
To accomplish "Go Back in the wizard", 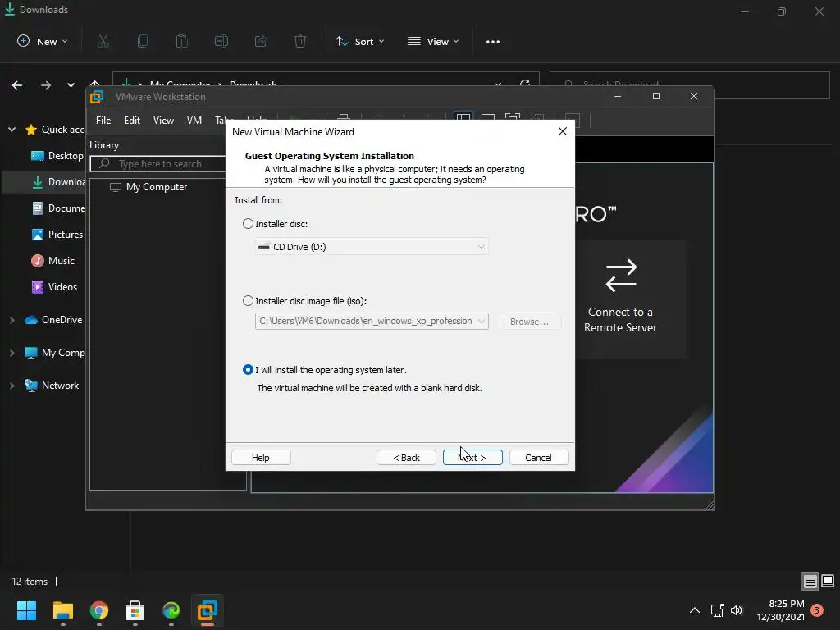I will [x=406, y=458].
